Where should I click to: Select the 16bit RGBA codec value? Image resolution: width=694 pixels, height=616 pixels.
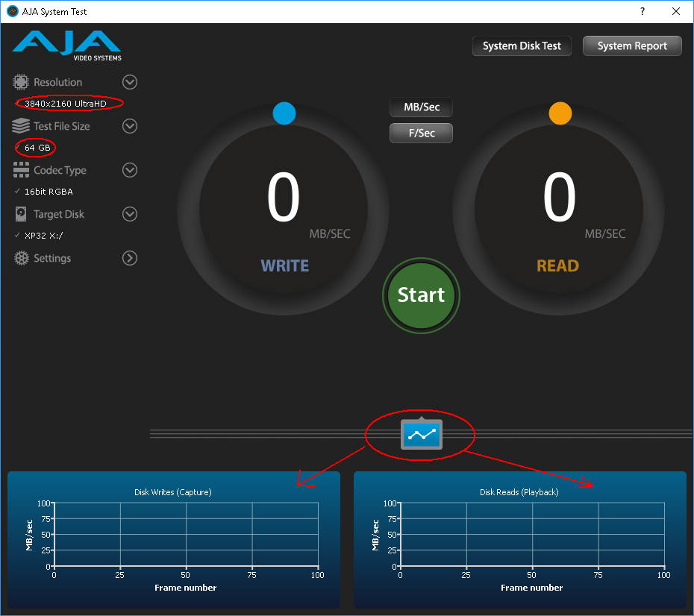point(49,192)
